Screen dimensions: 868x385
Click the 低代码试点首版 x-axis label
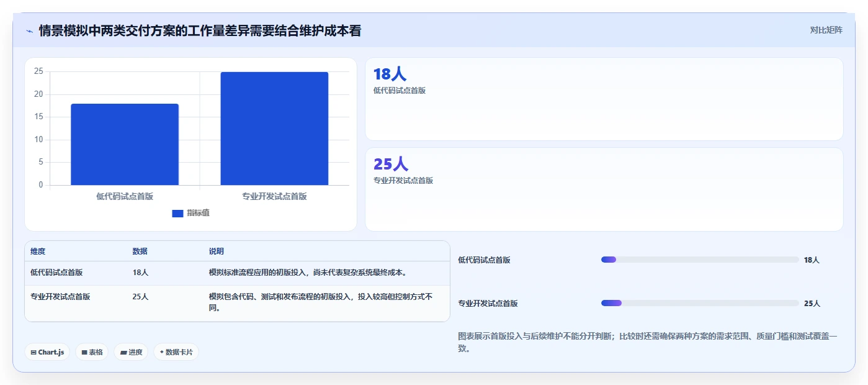pos(125,196)
